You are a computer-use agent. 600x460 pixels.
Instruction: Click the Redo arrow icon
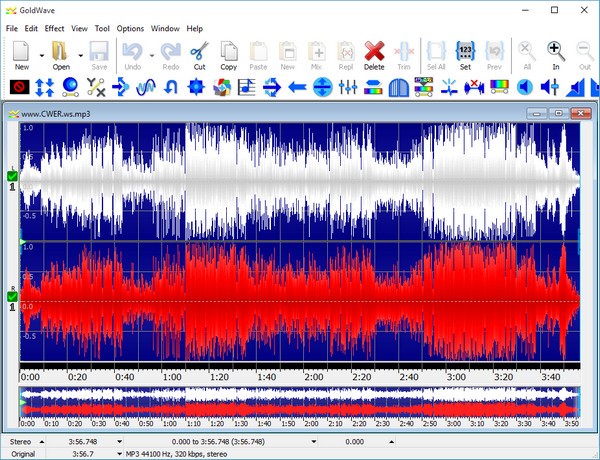170,53
